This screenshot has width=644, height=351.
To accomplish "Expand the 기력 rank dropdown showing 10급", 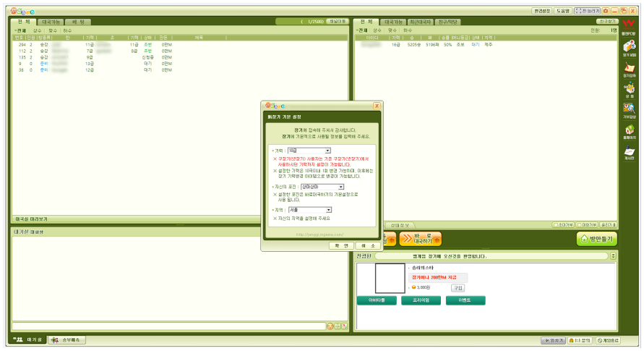I will point(309,151).
